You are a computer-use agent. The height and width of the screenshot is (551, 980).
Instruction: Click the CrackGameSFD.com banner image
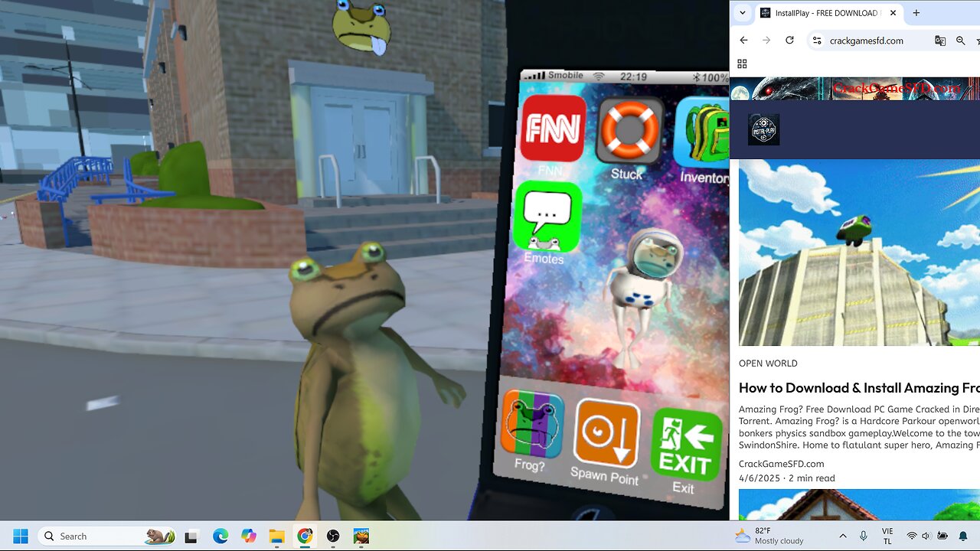pos(854,88)
